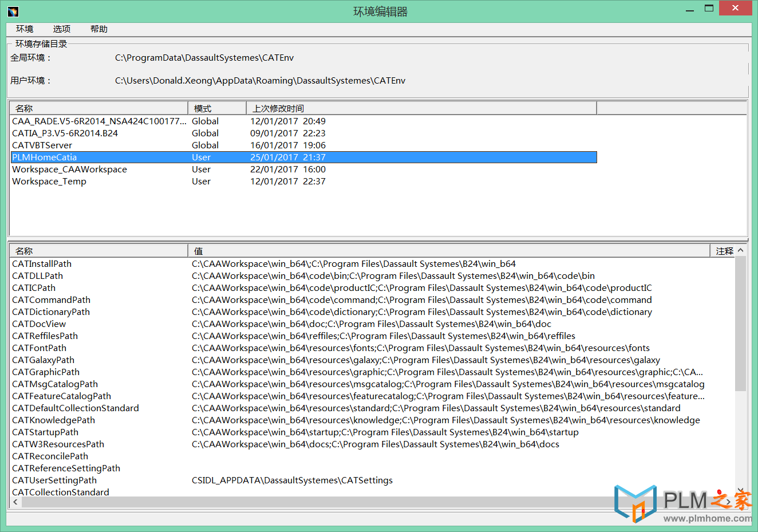Sort environments by 上次修改时间 column header
Image resolution: width=758 pixels, height=532 pixels.
click(x=421, y=108)
